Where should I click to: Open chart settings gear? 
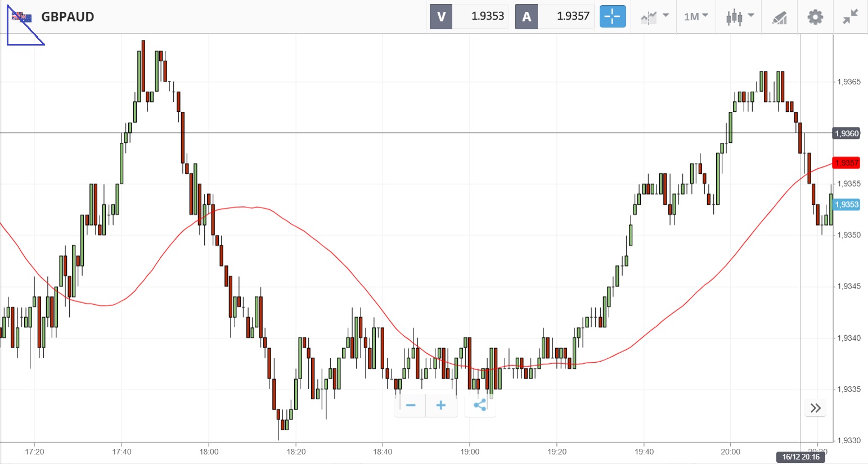coord(815,17)
